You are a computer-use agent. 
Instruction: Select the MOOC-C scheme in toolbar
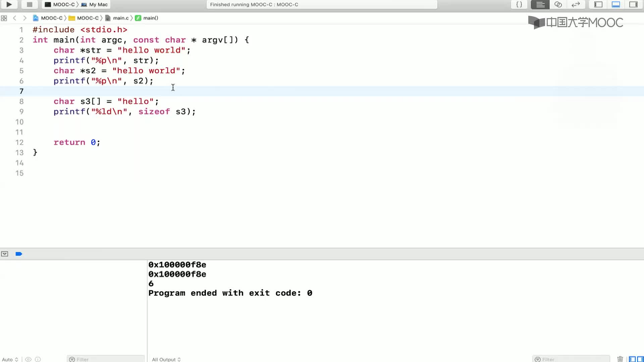[x=60, y=4]
